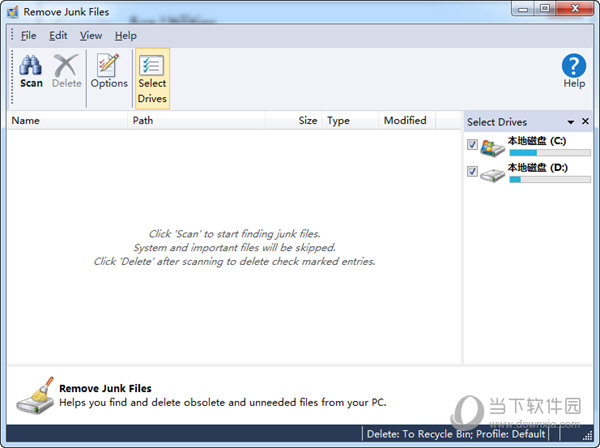Image resolution: width=600 pixels, height=448 pixels.
Task: Click the status bar Delete profile text
Action: tap(456, 434)
